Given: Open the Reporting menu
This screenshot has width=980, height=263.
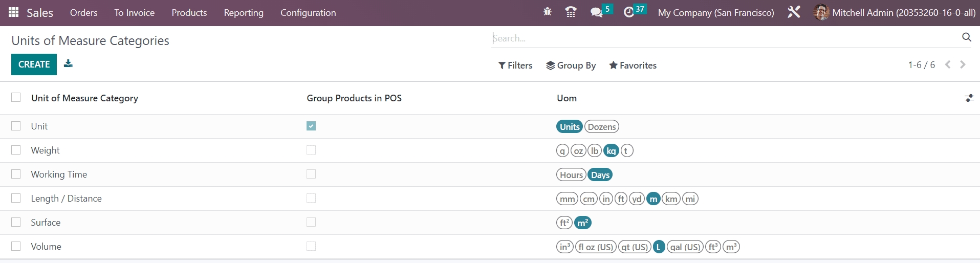Looking at the screenshot, I should 244,13.
